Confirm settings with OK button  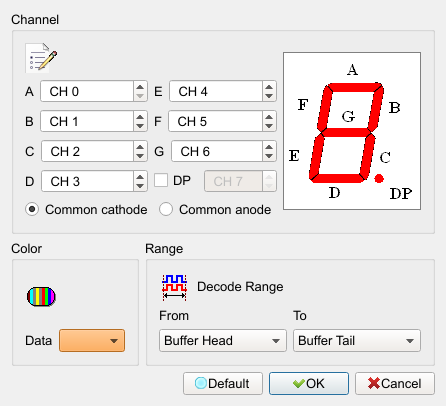coord(309,383)
